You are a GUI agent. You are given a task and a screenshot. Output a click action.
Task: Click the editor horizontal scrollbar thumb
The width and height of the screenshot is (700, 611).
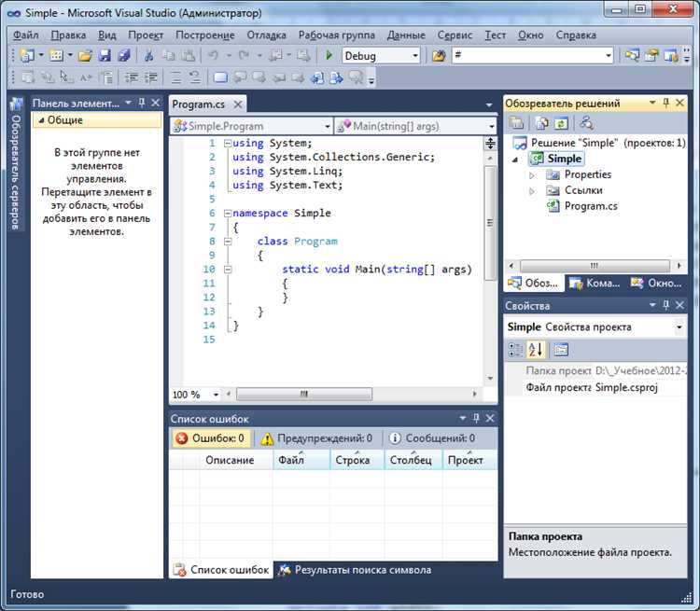pos(304,395)
